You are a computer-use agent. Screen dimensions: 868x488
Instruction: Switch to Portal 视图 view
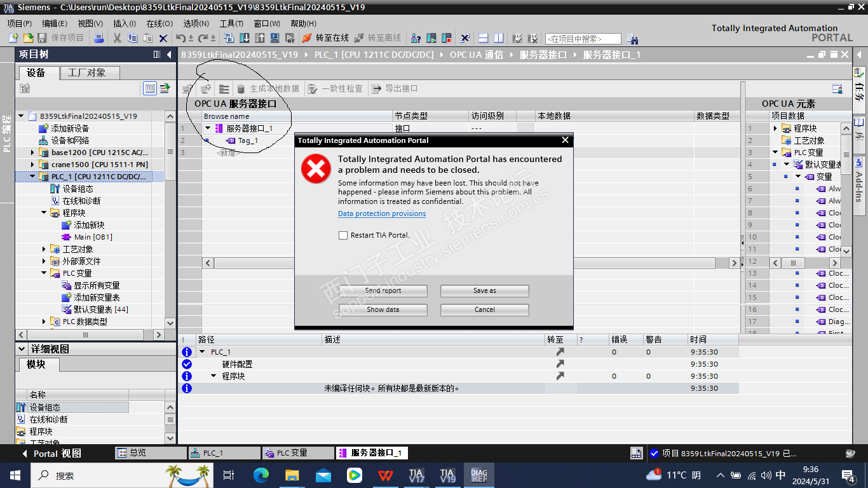[52, 454]
